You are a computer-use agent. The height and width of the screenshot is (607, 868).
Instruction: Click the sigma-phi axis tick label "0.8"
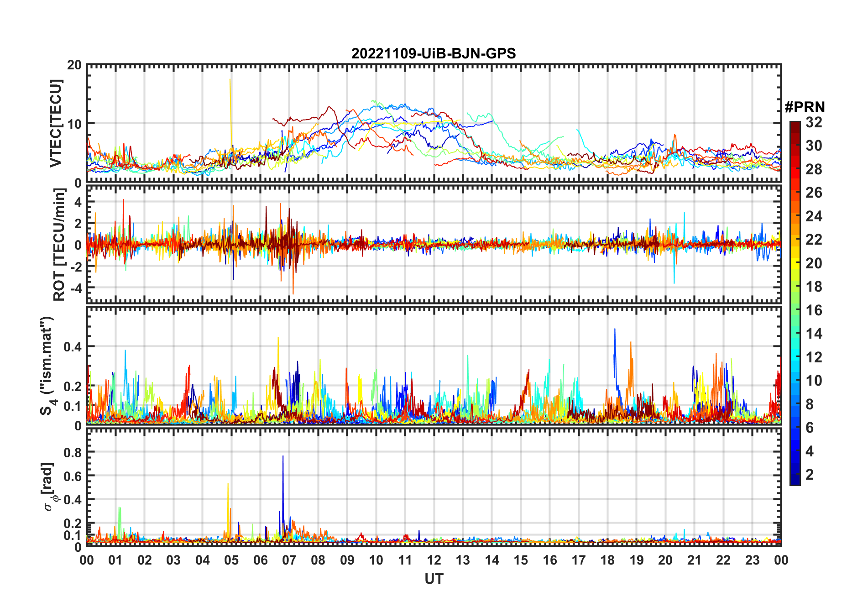click(x=73, y=452)
